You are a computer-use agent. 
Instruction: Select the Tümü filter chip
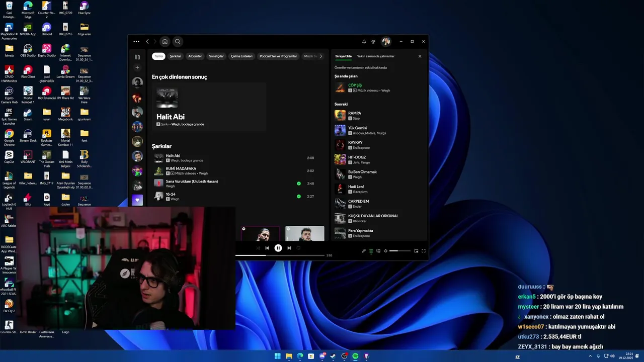click(158, 56)
